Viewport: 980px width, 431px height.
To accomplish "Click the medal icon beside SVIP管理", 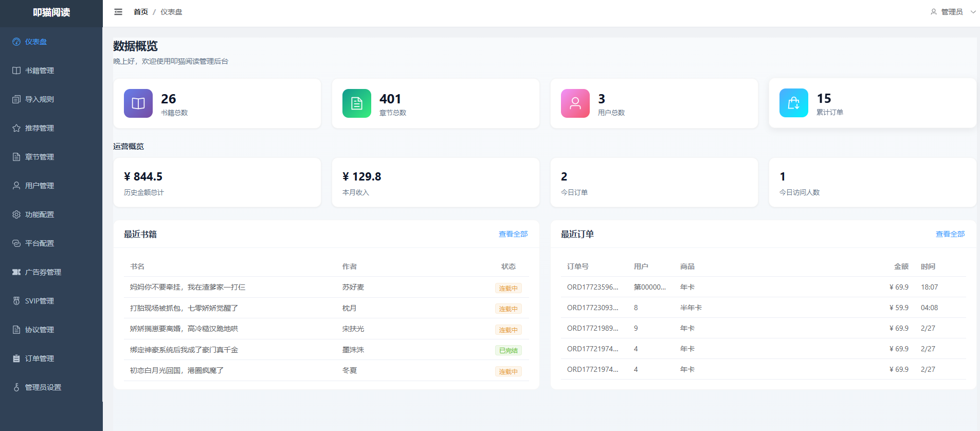I will pos(16,301).
